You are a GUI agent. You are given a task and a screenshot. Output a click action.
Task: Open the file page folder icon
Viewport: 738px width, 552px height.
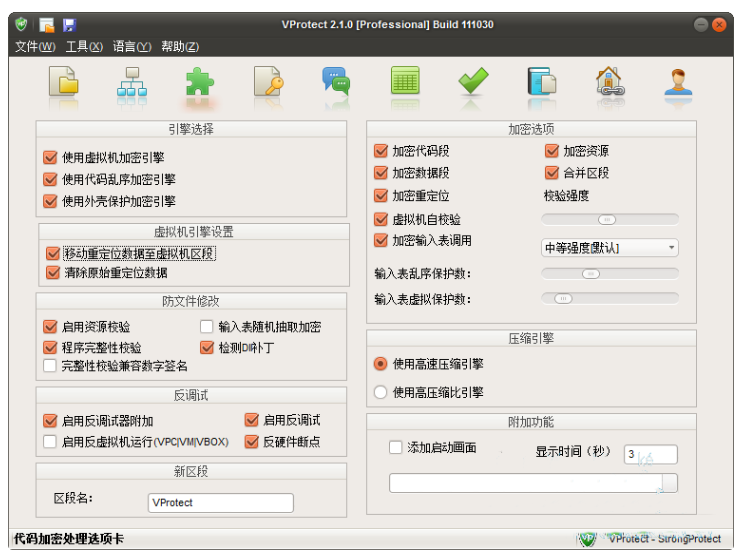[64, 81]
